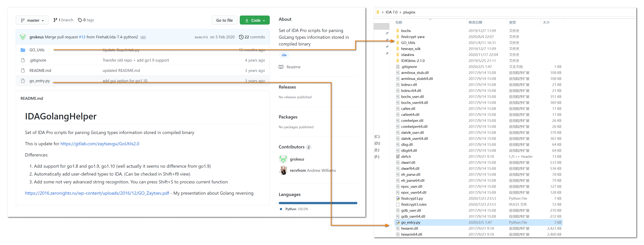Click commit hash 8e063fd

point(201,37)
